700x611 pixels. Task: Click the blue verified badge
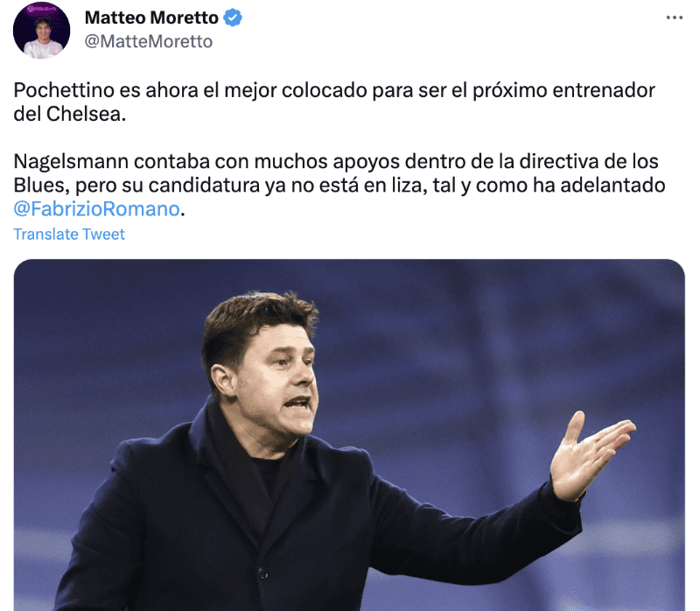point(233,18)
